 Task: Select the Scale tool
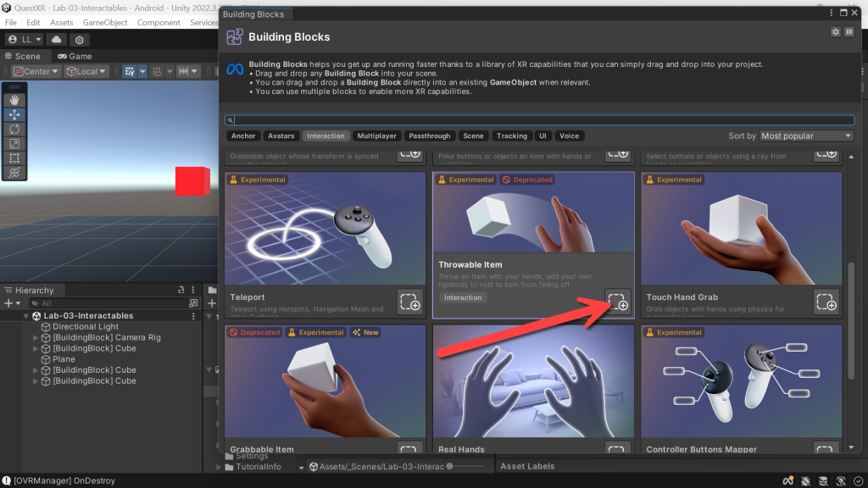[x=14, y=143]
